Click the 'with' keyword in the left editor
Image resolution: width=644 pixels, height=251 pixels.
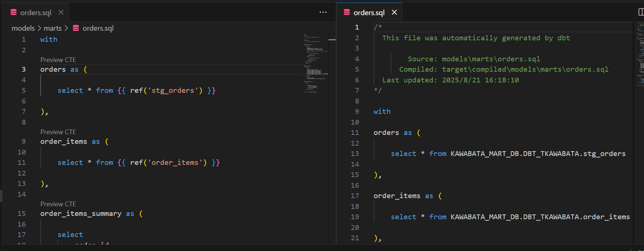(x=49, y=40)
